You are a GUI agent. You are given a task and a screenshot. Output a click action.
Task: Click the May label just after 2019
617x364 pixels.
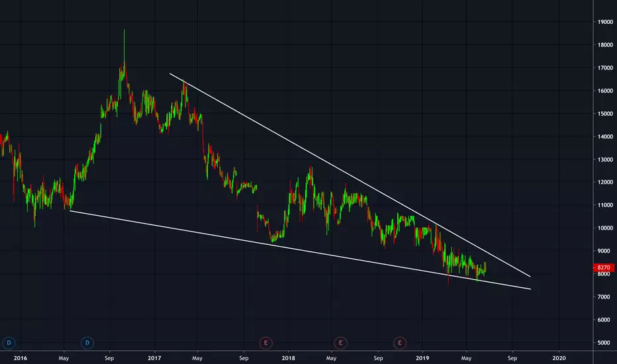tap(466, 357)
